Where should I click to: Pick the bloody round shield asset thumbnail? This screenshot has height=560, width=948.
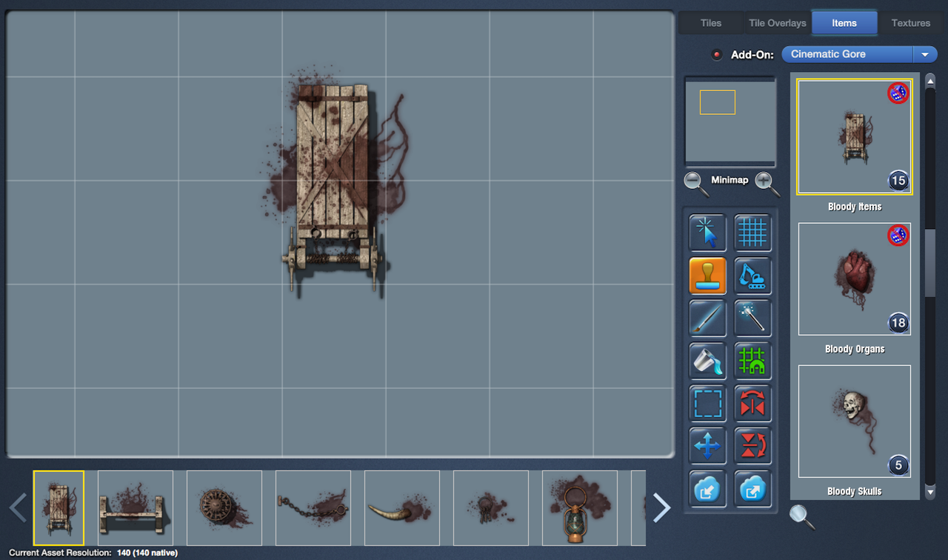[224, 508]
